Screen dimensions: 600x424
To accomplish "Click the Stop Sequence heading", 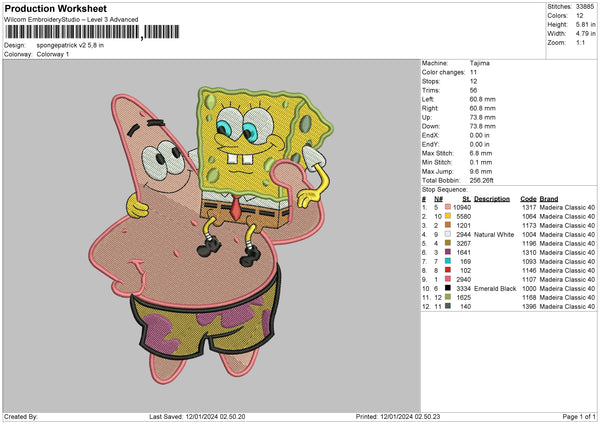I will click(x=445, y=190).
